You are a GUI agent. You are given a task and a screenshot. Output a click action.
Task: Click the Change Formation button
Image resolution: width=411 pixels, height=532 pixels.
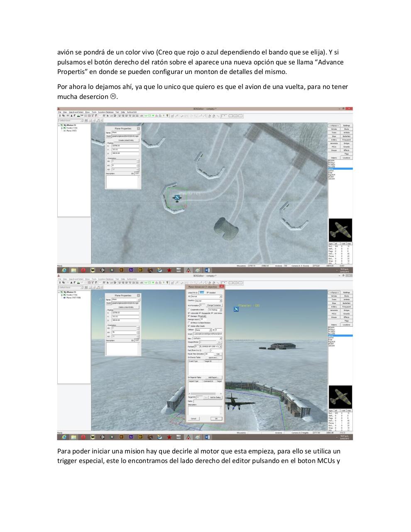tap(214, 305)
